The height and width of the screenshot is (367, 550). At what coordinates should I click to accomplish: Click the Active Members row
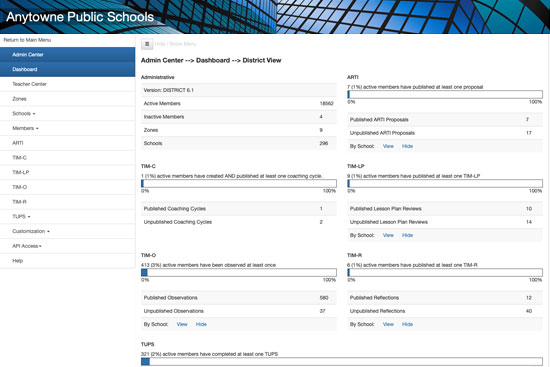pyautogui.click(x=239, y=104)
